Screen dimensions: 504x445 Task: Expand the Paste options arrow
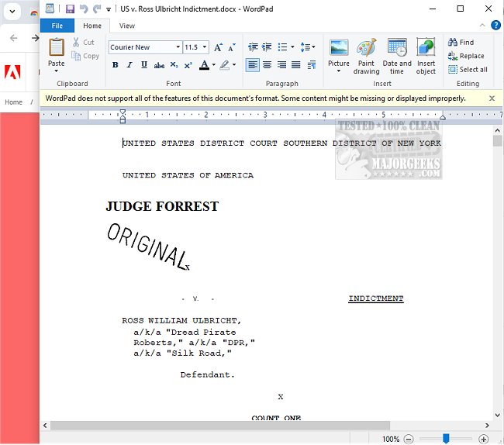coord(57,71)
